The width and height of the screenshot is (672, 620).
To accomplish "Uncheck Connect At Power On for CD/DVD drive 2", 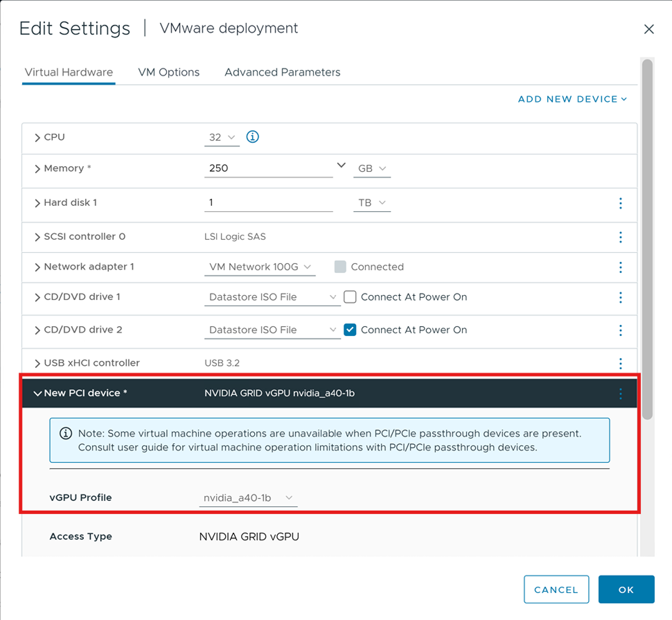I will (350, 330).
